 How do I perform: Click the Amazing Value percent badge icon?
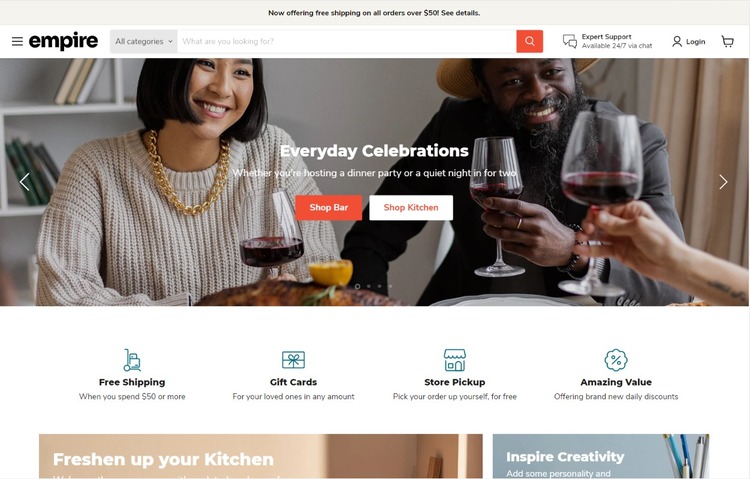[616, 360]
